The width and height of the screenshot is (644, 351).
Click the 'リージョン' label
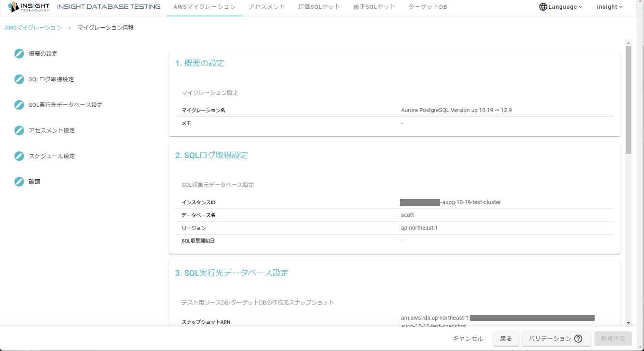coord(194,228)
